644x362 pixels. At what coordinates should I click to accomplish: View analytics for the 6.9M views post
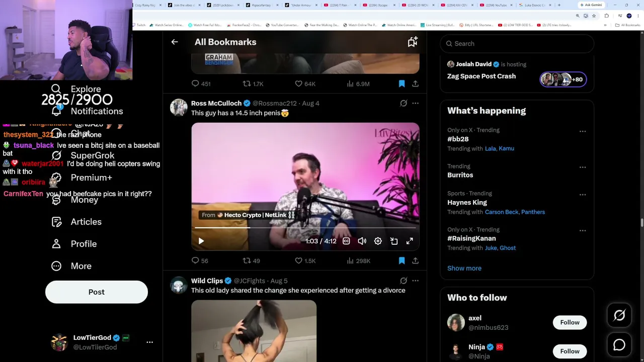coord(358,84)
